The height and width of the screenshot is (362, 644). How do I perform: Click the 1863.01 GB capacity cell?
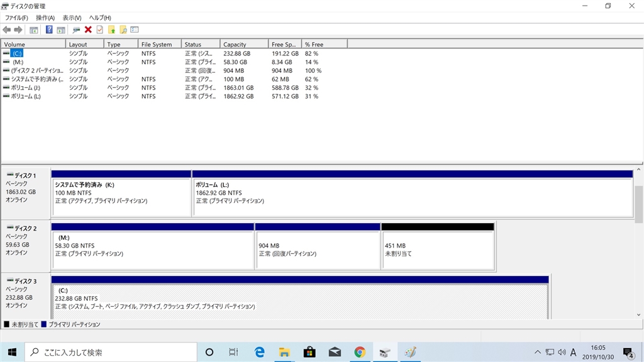click(x=238, y=88)
